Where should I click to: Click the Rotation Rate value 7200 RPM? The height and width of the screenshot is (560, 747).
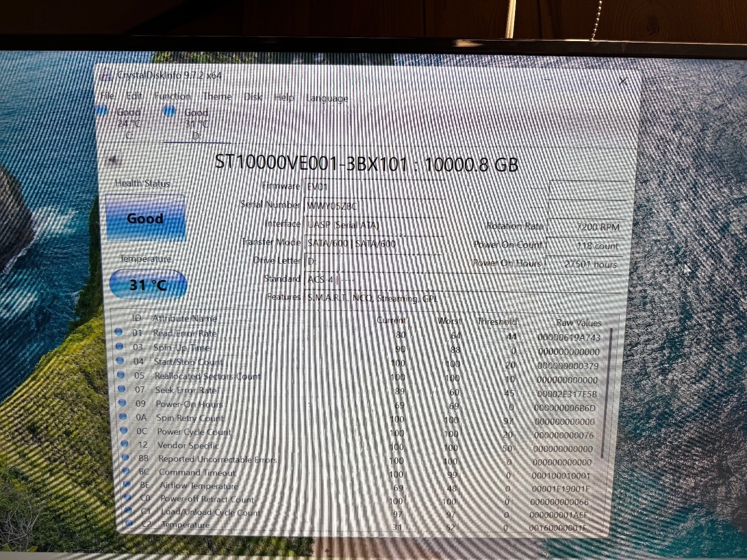coord(585,227)
